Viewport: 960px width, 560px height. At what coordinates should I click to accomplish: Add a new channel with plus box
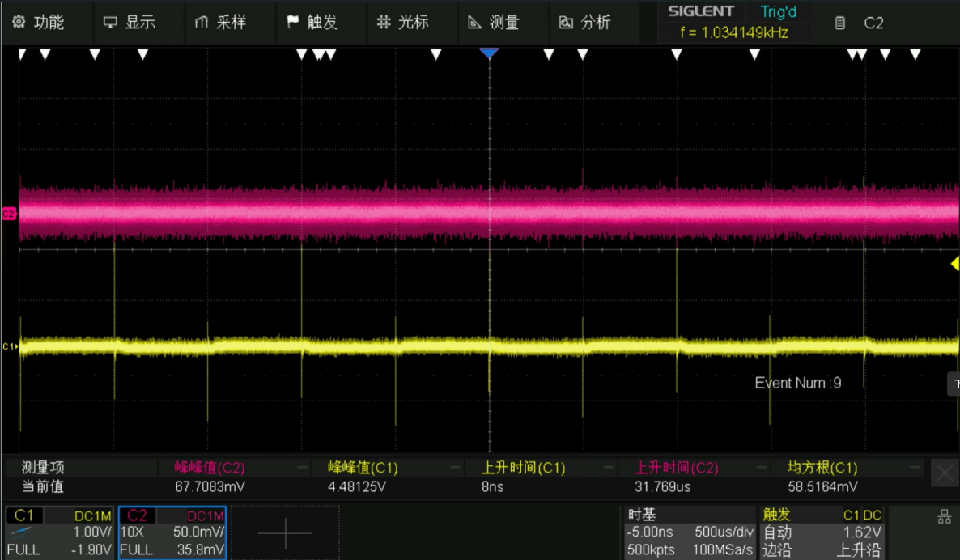tap(284, 532)
